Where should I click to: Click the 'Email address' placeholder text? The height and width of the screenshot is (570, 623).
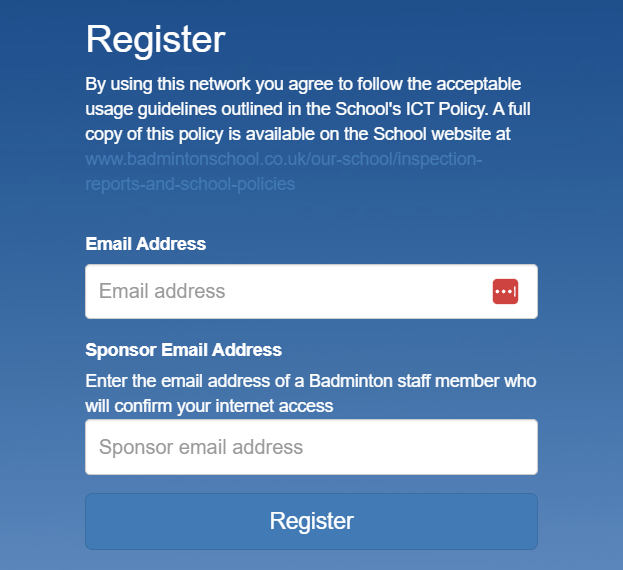(x=162, y=291)
